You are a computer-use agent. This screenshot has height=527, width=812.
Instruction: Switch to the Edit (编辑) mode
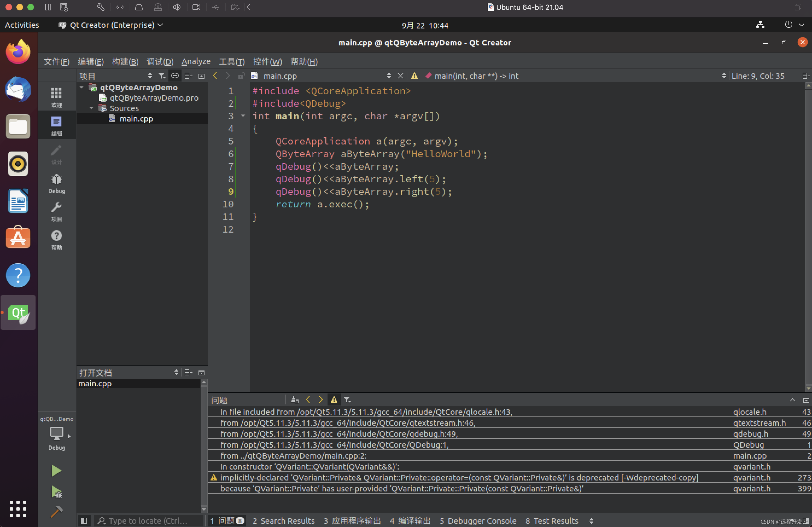tap(57, 125)
